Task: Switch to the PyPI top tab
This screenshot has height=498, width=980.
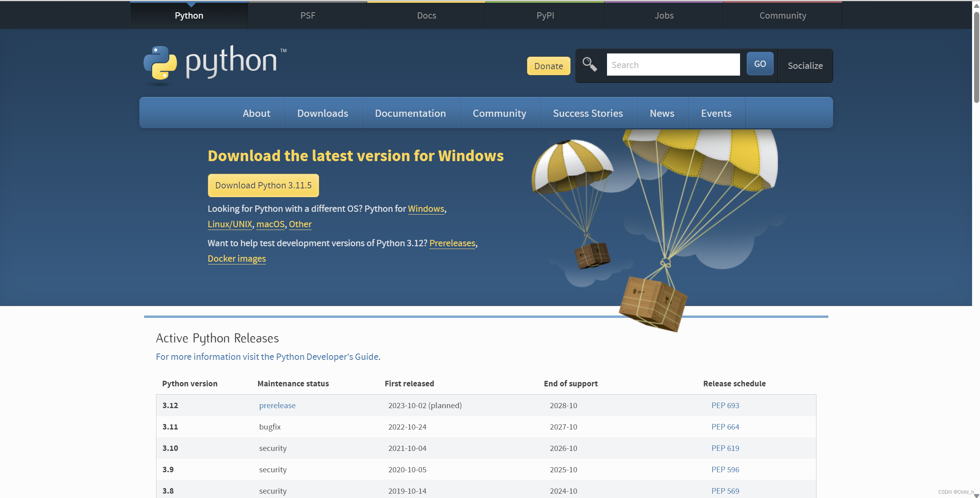Action: click(545, 15)
